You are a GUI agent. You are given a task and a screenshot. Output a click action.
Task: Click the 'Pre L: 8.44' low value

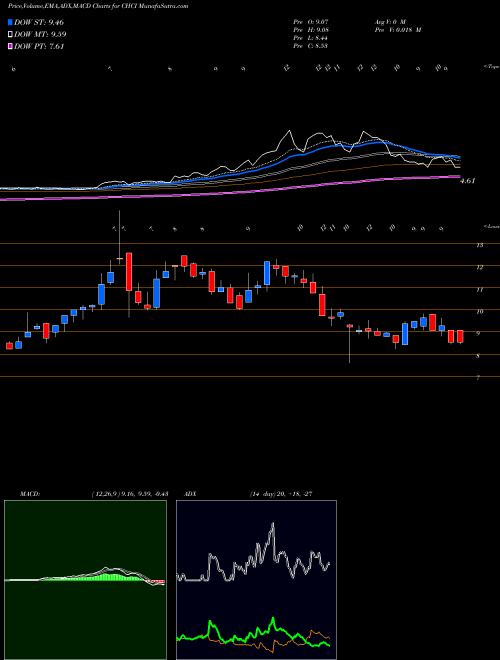point(311,38)
